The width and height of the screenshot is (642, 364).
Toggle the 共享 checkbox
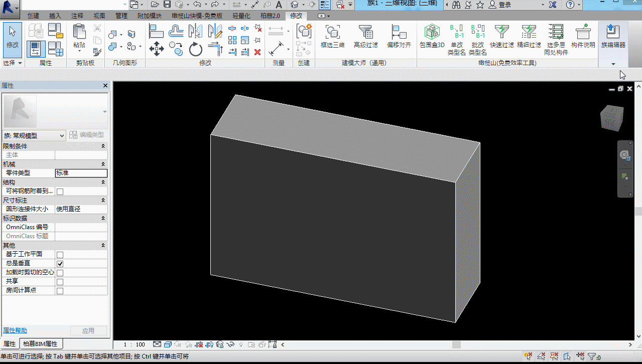tap(60, 281)
